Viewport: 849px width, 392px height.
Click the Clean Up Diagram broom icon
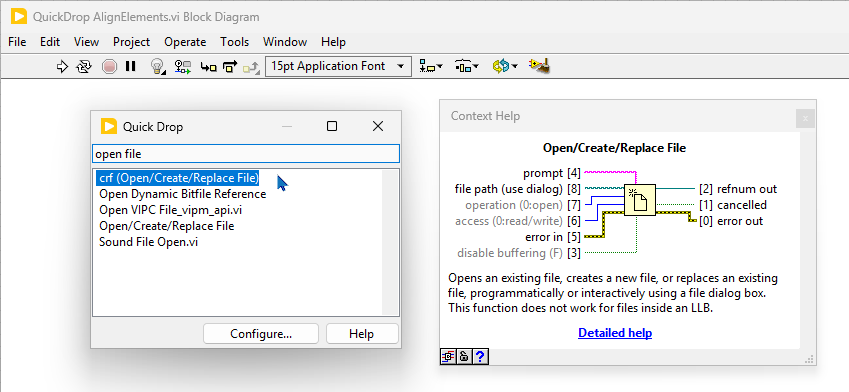tap(540, 66)
